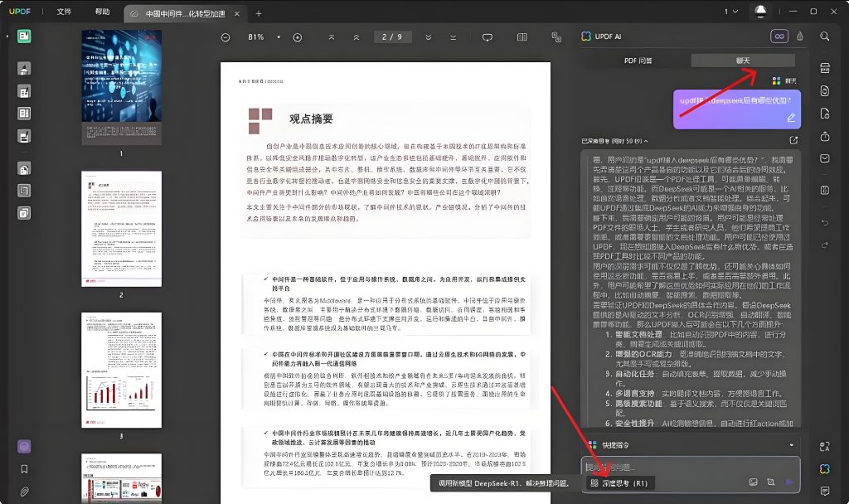Open the 81% zoom level dropdown
This screenshot has width=849, height=504.
(x=279, y=37)
